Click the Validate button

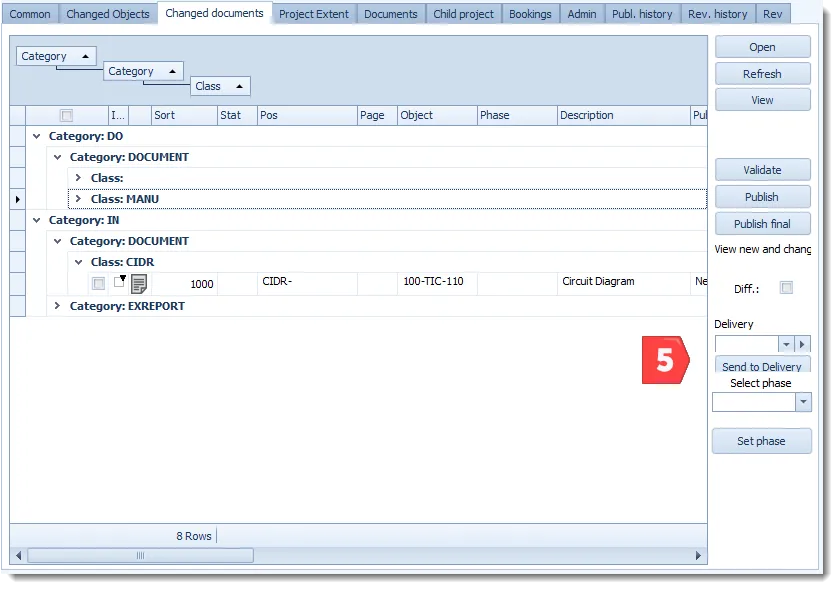pos(763,170)
